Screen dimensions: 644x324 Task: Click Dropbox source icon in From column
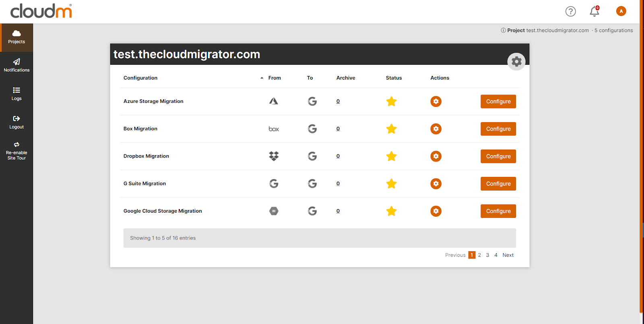pyautogui.click(x=274, y=156)
